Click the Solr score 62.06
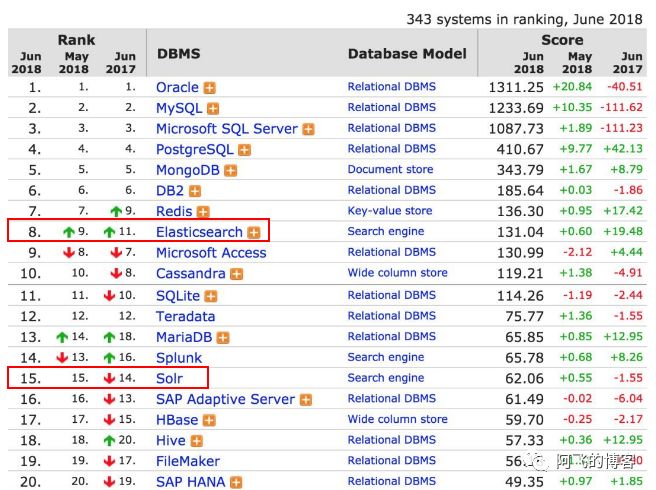Viewport: 656px width, 490px height. pyautogui.click(x=524, y=379)
